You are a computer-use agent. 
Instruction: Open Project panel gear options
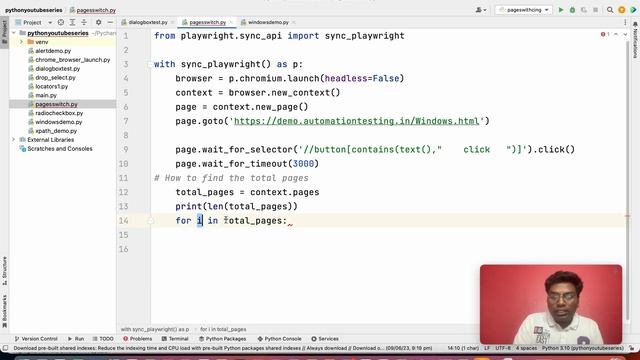[98, 22]
